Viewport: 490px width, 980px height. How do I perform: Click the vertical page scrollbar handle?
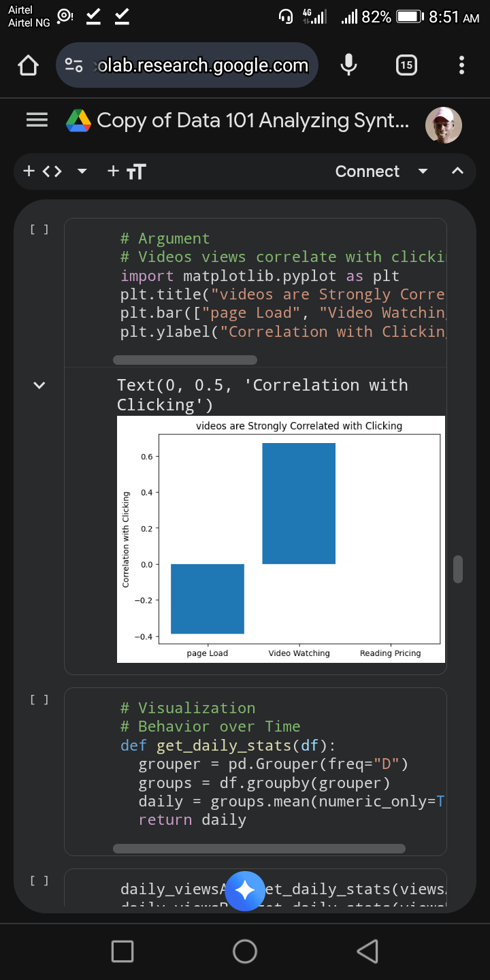[458, 569]
